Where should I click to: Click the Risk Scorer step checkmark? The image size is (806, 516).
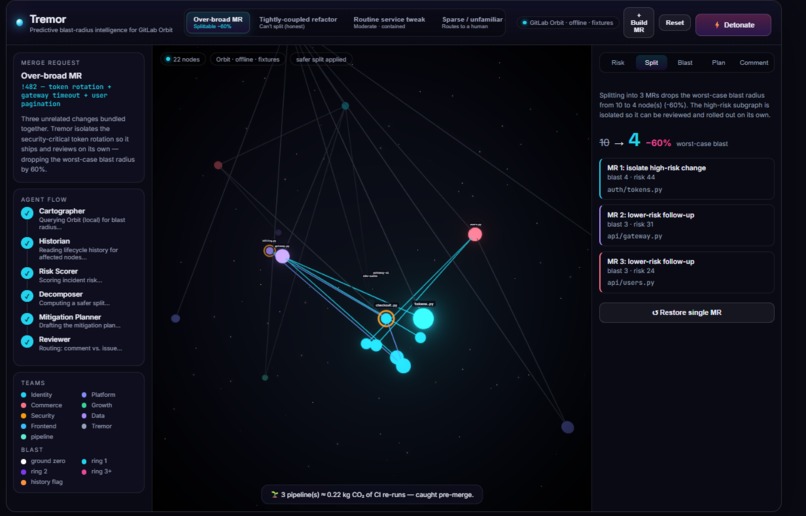click(x=27, y=273)
